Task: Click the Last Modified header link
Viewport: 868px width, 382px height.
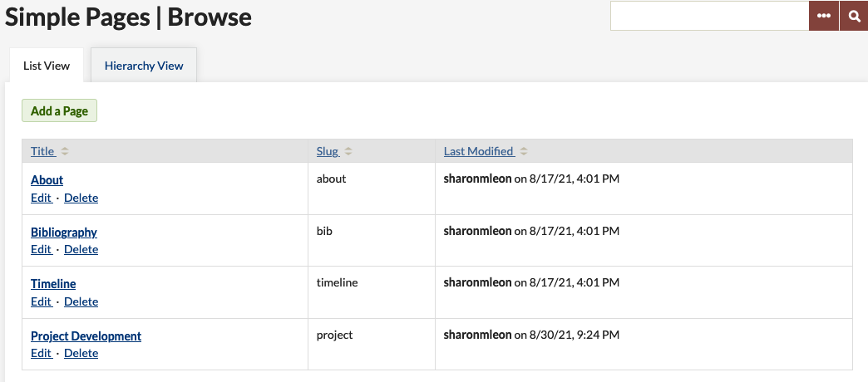Action: click(479, 151)
